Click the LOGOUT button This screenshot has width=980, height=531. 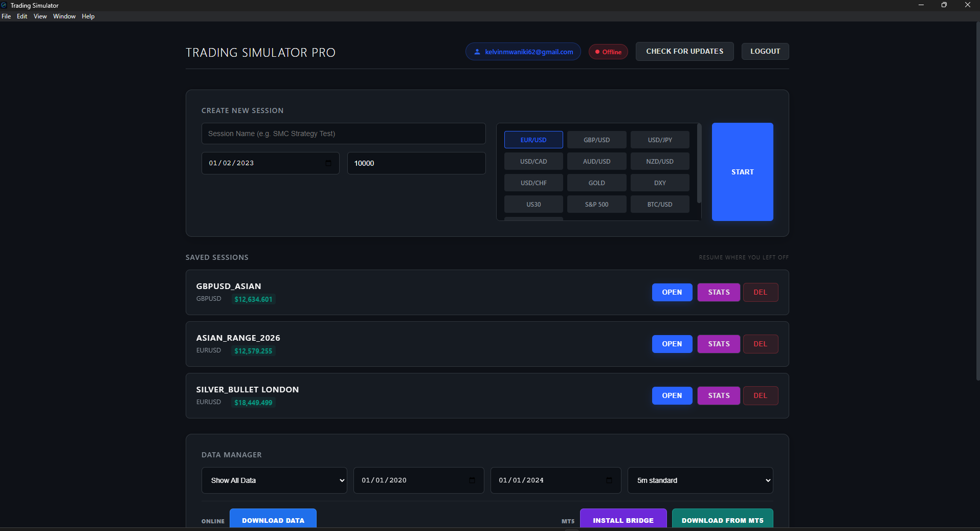[765, 51]
